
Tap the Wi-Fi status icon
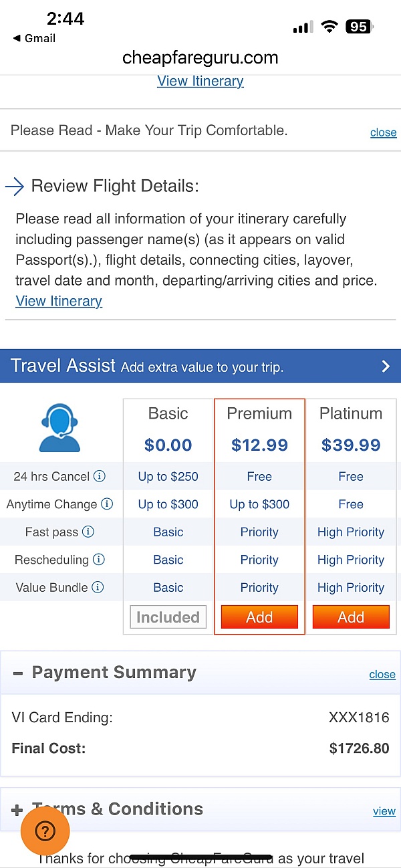coord(329,27)
